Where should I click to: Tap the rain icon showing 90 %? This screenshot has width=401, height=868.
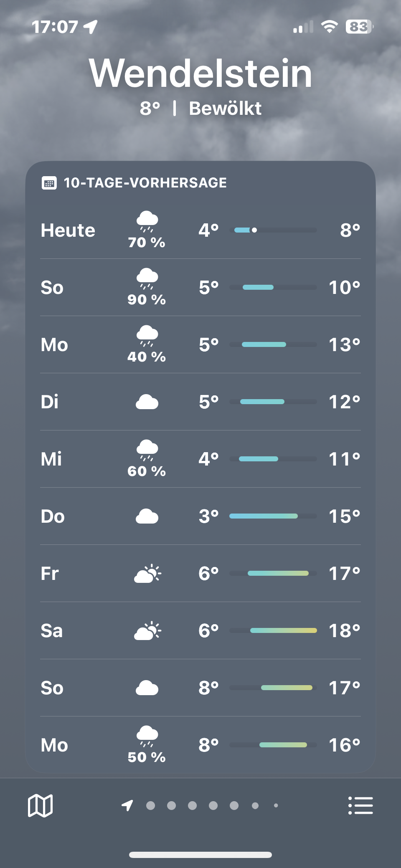147,278
